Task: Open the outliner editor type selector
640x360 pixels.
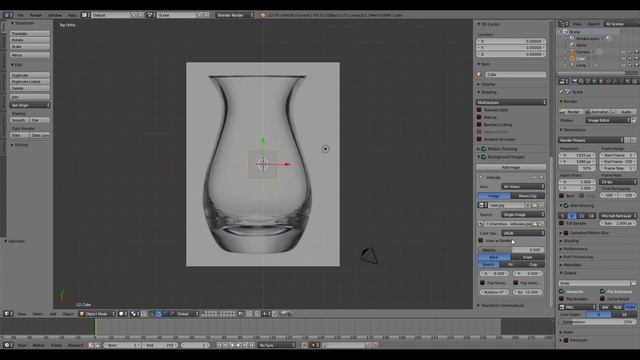Action: point(564,24)
